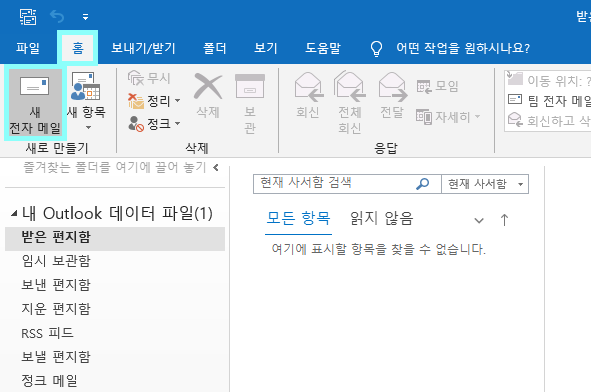This screenshot has width=591, height=392.
Task: Select the Reply and Delete quick step
Action: 549,121
